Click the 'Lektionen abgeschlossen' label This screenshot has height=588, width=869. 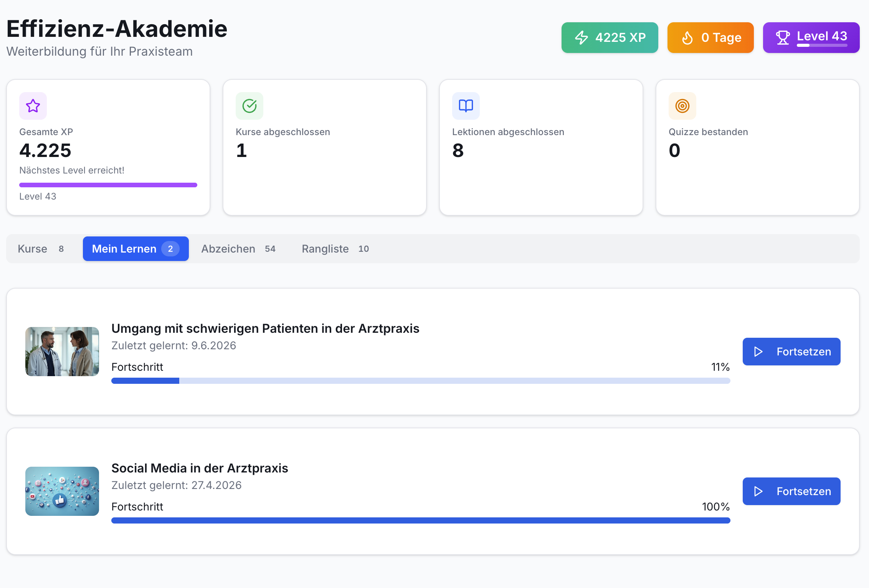pos(508,132)
